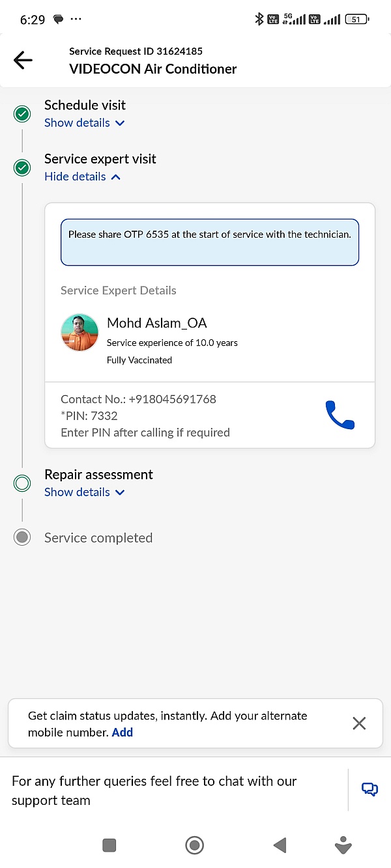The image size is (391, 868).
Task: Tap the accessibility person icon in navigation bar
Action: 343,845
